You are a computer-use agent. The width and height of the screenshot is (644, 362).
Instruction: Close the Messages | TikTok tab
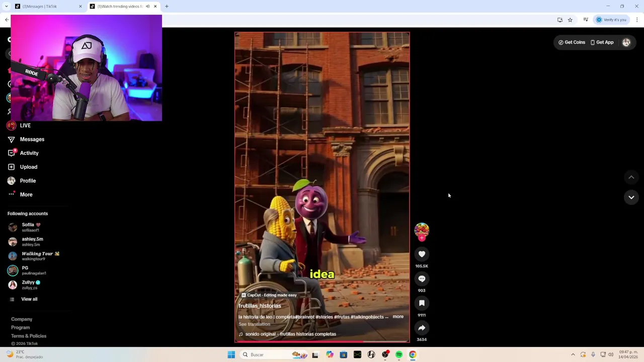(80, 7)
